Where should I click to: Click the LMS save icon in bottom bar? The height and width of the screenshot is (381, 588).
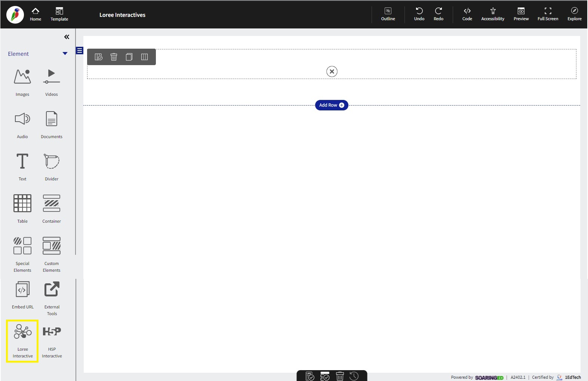point(310,376)
